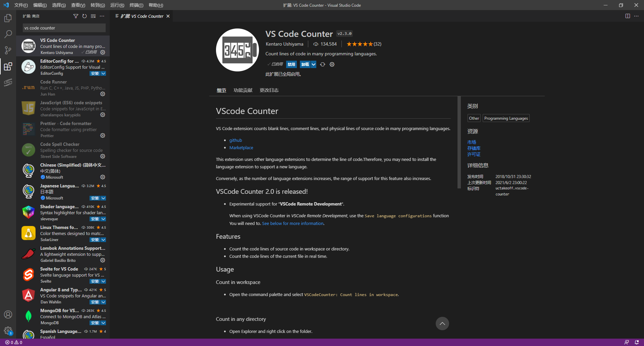The width and height of the screenshot is (644, 346).
Task: Expand install options for EditorConfig extension
Action: pos(103,73)
